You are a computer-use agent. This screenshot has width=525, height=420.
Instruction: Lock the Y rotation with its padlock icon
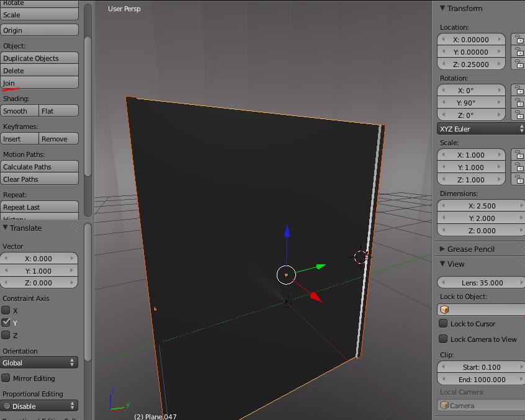click(x=519, y=103)
